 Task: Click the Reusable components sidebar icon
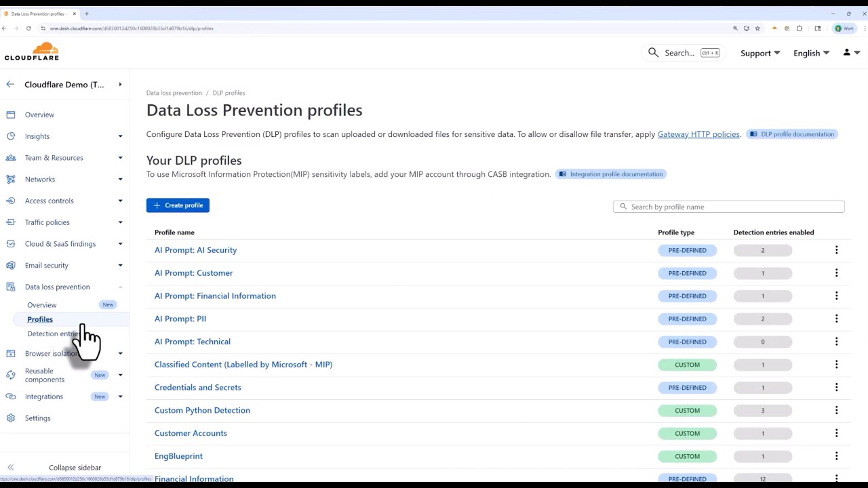pyautogui.click(x=11, y=375)
